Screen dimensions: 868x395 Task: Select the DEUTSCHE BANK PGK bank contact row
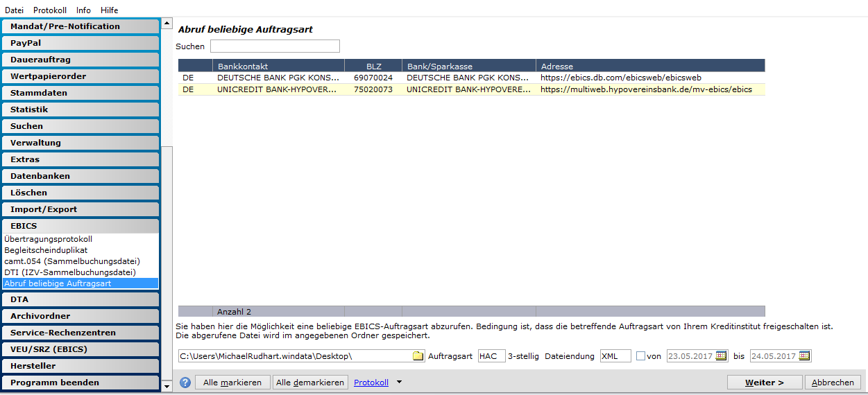(x=472, y=78)
